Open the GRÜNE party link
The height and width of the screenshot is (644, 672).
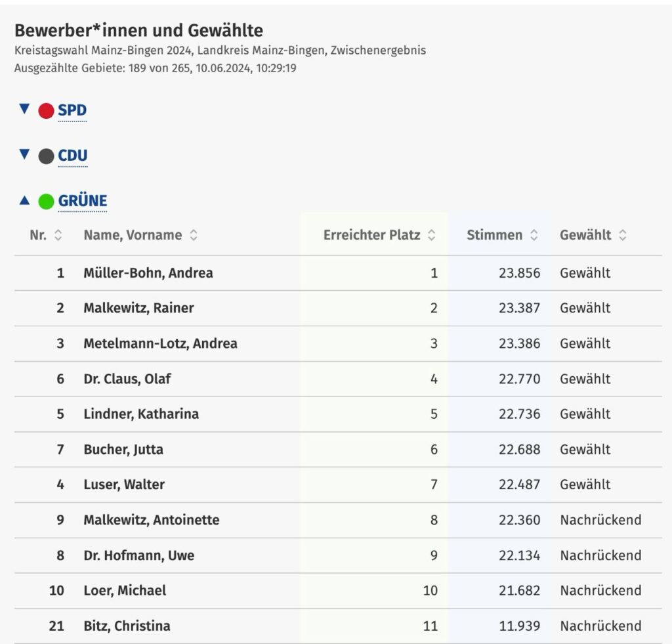click(83, 201)
